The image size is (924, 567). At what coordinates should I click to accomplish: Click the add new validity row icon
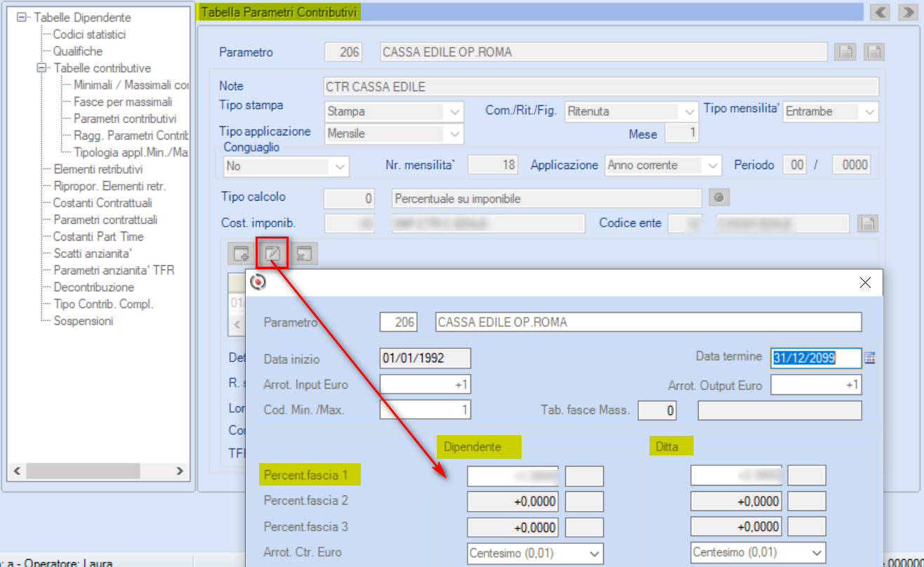pyautogui.click(x=242, y=254)
